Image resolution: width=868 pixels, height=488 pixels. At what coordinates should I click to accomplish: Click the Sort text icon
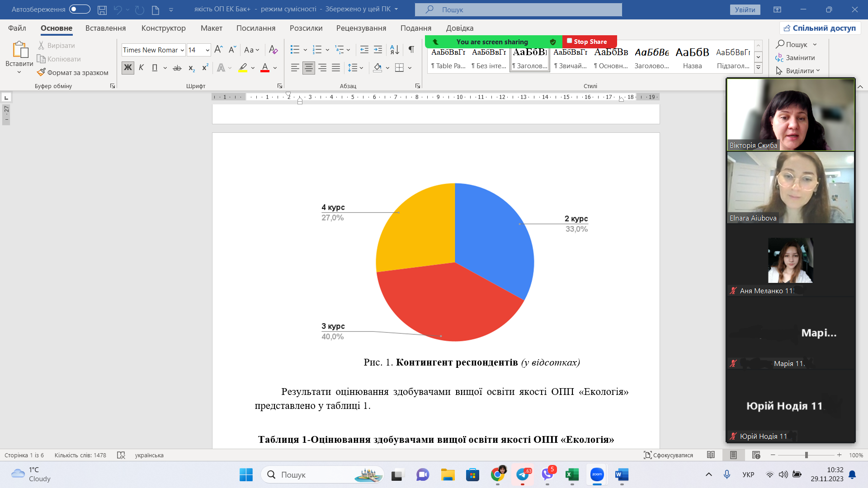[394, 50]
